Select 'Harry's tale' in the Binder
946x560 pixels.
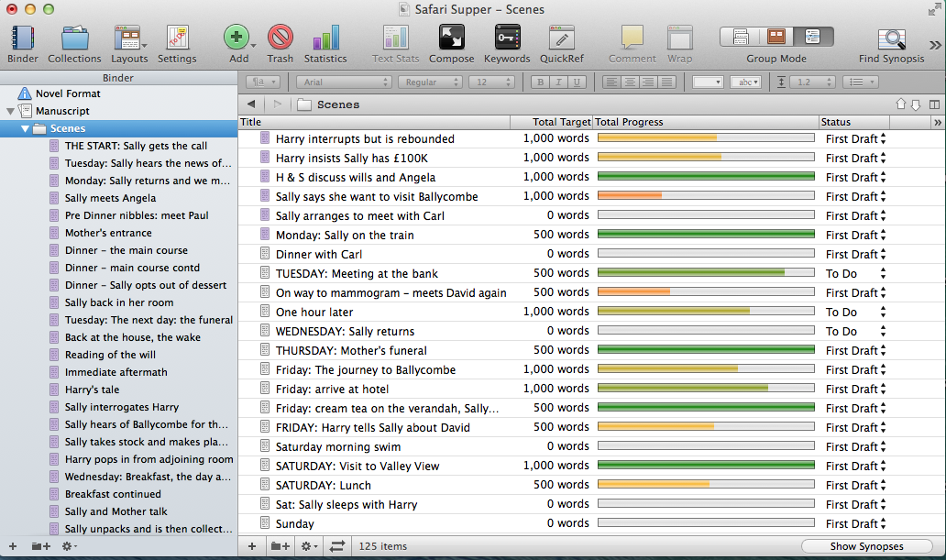92,390
